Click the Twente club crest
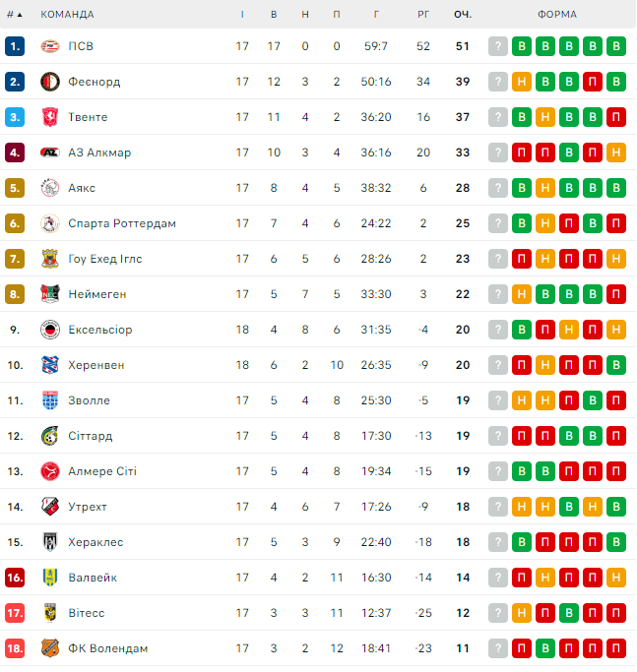Screen dimensions: 637x672 click(50, 117)
